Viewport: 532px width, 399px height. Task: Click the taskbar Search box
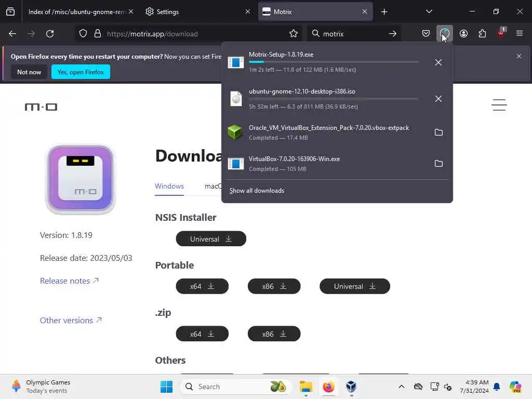click(x=237, y=387)
